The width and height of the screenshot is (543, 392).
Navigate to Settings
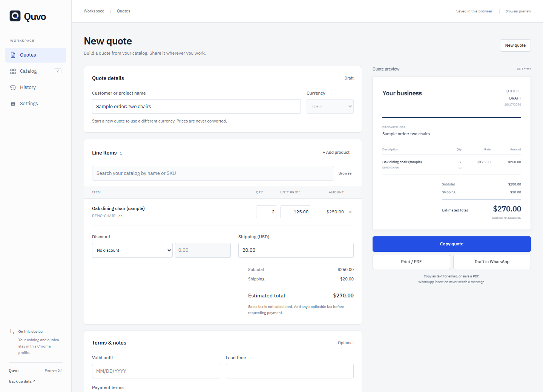[35, 104]
